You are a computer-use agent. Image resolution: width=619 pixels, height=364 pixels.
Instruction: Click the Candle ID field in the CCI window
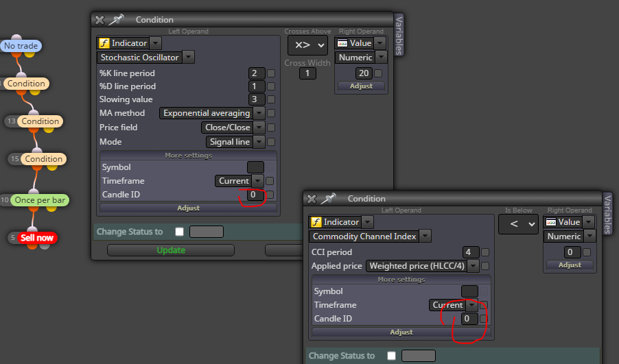[470, 319]
